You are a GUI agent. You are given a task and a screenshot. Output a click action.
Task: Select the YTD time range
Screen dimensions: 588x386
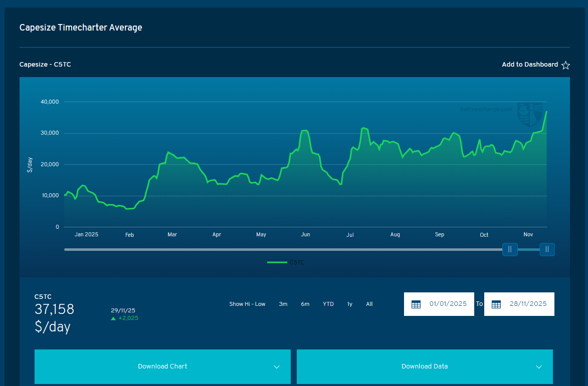(x=328, y=304)
